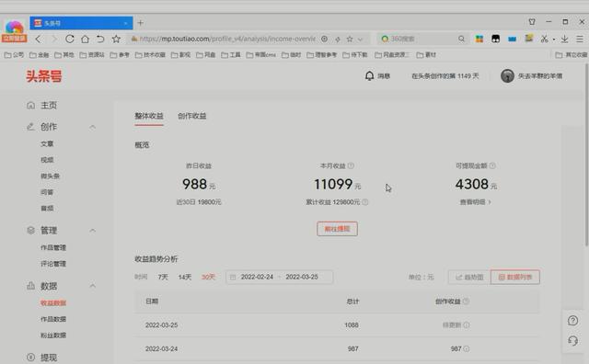
Task: Open 微头条 under 创作
Action: click(x=51, y=176)
